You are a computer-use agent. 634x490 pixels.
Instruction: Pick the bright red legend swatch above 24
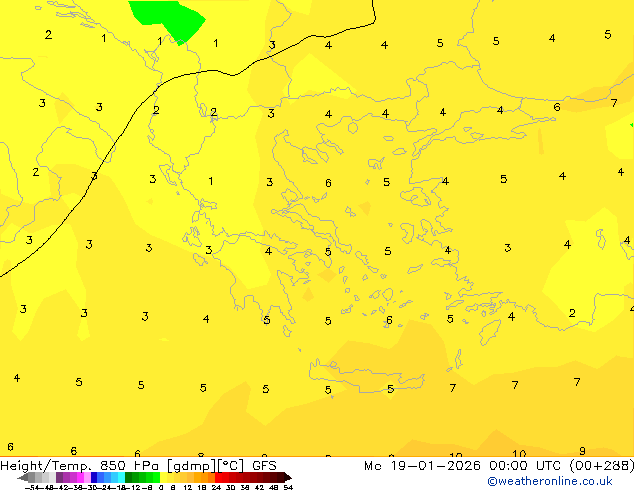(x=218, y=477)
